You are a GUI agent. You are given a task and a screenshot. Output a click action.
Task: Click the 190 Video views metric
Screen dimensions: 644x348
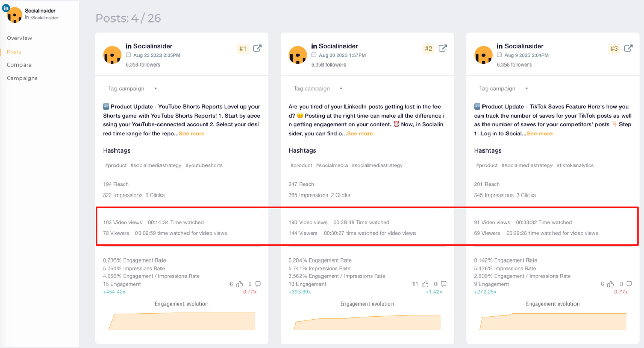coord(308,223)
